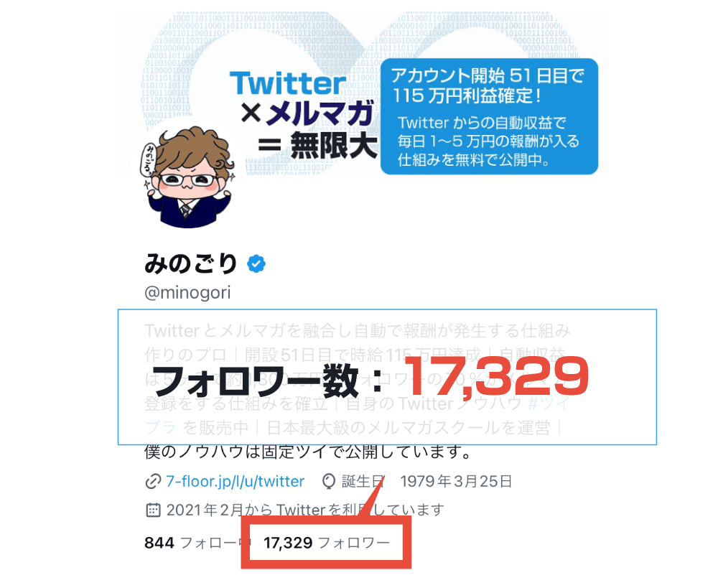Click the @minogori handle
This screenshot has width=718, height=588.
(x=187, y=292)
